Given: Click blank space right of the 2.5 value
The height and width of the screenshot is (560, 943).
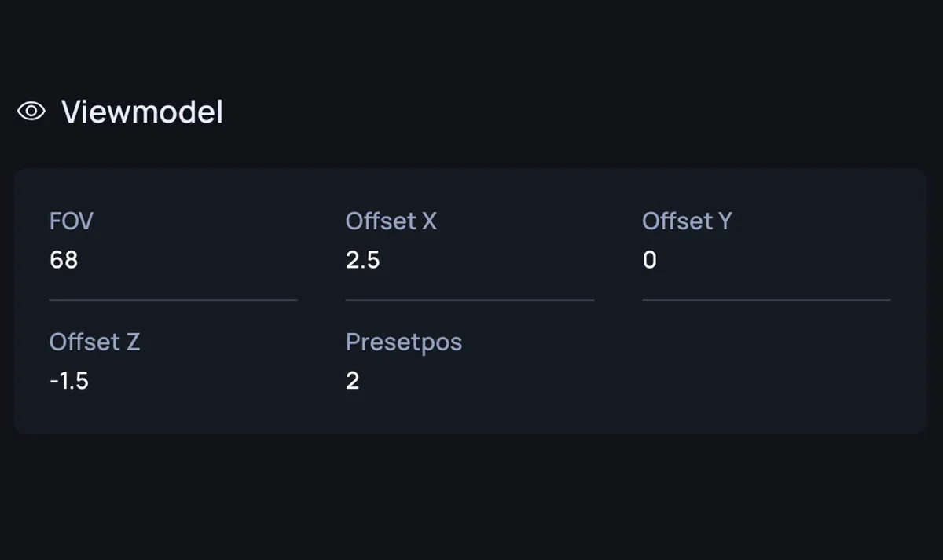Looking at the screenshot, I should point(487,260).
